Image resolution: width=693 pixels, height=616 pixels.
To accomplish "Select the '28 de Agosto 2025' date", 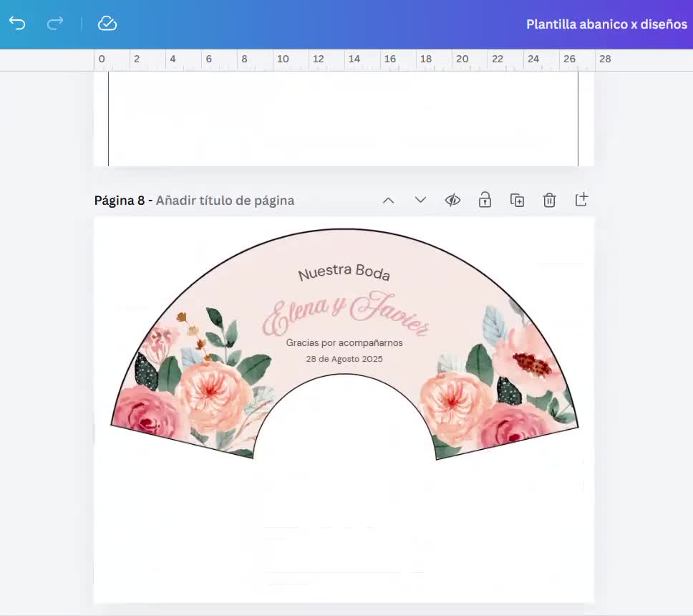I will 343,359.
